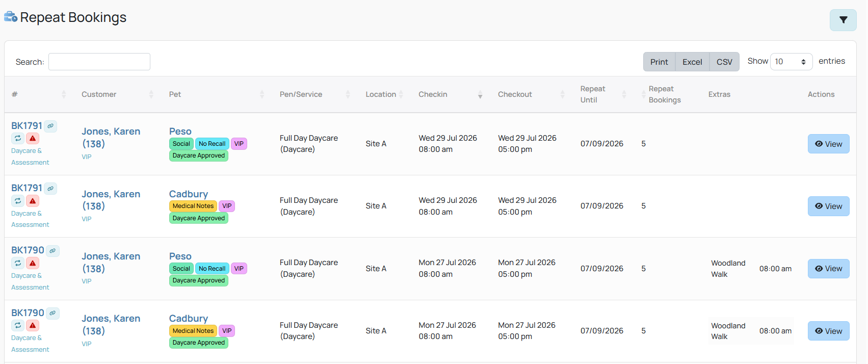868x364 pixels.
Task: Click link icon beside BK1791 in Peso row
Action: coord(50,126)
